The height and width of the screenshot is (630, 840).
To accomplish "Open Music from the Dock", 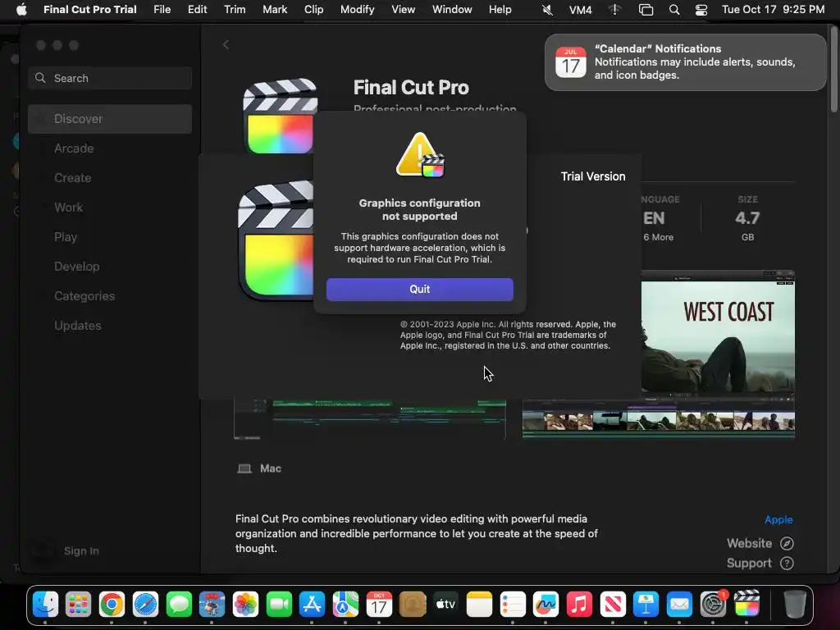I will [579, 605].
